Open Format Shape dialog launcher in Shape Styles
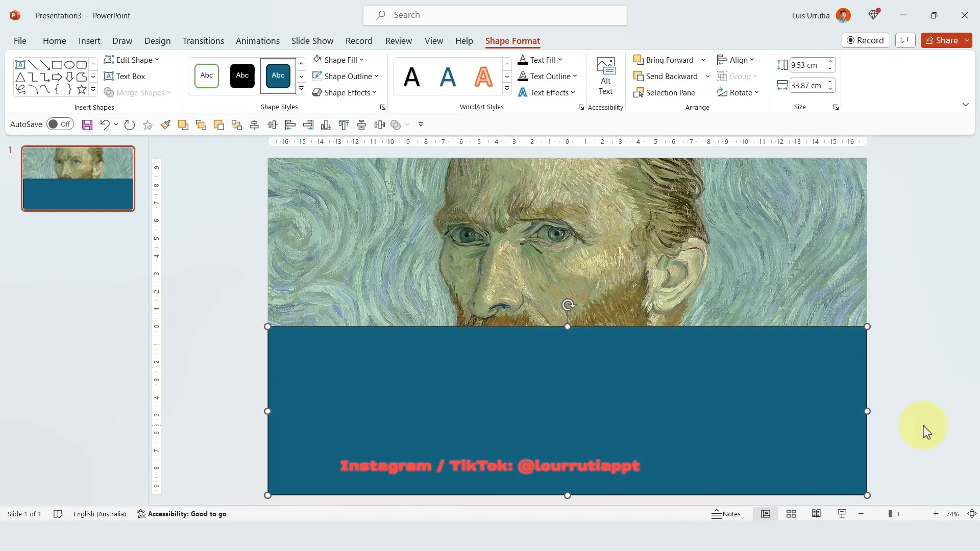 click(x=383, y=108)
